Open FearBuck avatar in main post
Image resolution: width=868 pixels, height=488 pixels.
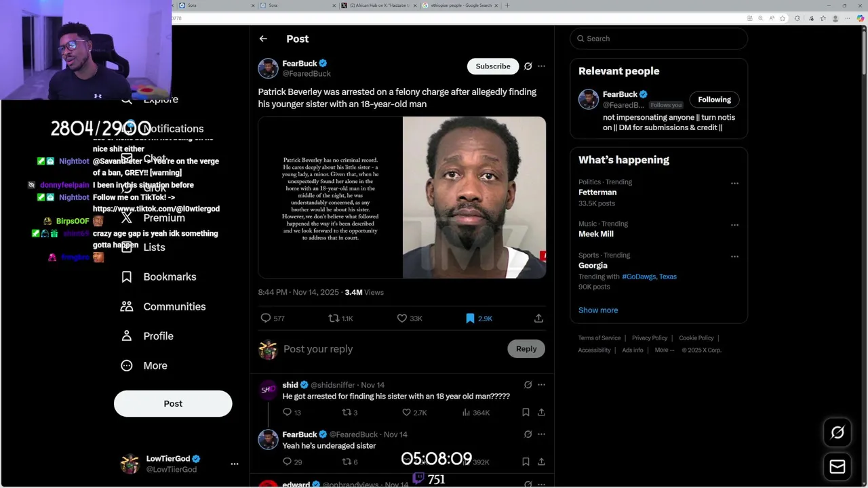[x=268, y=68]
